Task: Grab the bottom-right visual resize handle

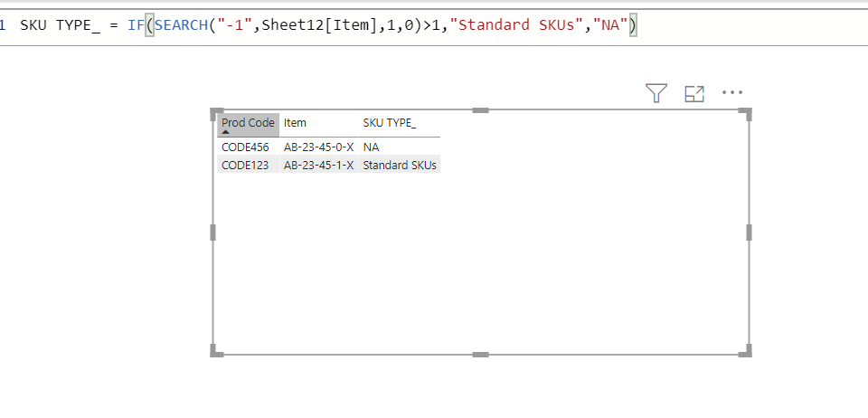Action: pos(746,350)
